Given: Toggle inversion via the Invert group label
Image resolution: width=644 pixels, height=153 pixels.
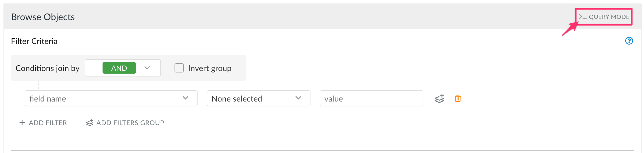Looking at the screenshot, I should click(210, 68).
